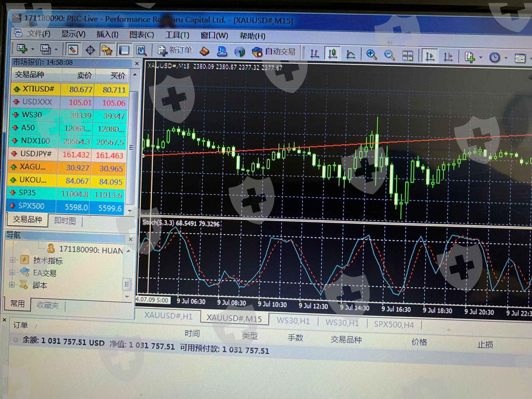Screen dimensions: 532x399
Task: Switch to the XAUUSD#,H1 chart tab
Action: tap(168, 316)
